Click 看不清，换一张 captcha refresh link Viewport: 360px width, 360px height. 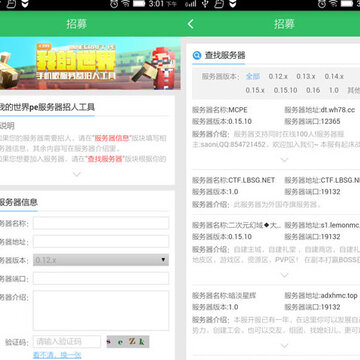[x=57, y=355]
